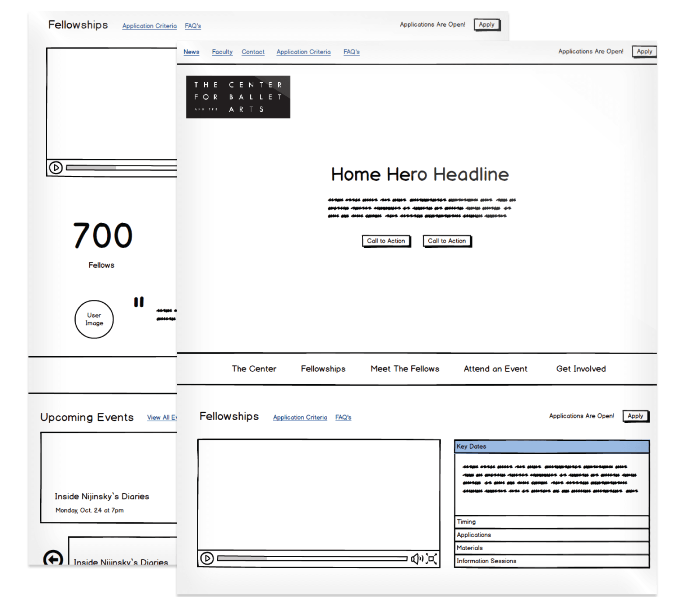700x597 pixels.
Task: Collapse the Key Dates accordion header
Action: coord(551,446)
